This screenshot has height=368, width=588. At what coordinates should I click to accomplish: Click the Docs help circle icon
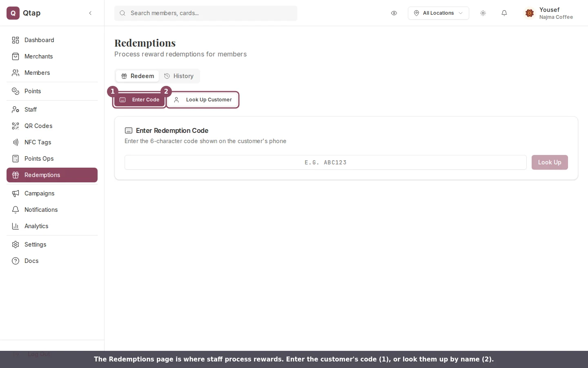click(16, 261)
